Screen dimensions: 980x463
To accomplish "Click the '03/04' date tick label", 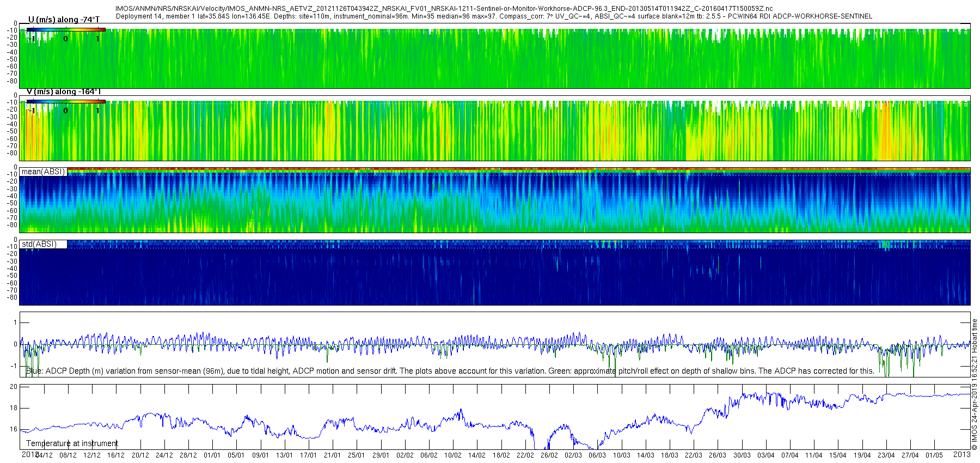I will [765, 455].
